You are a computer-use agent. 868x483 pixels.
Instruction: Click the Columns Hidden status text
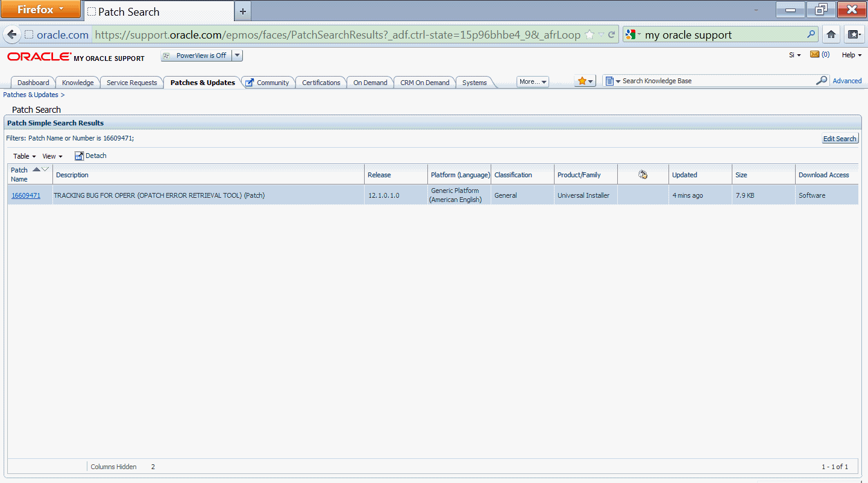pos(113,467)
